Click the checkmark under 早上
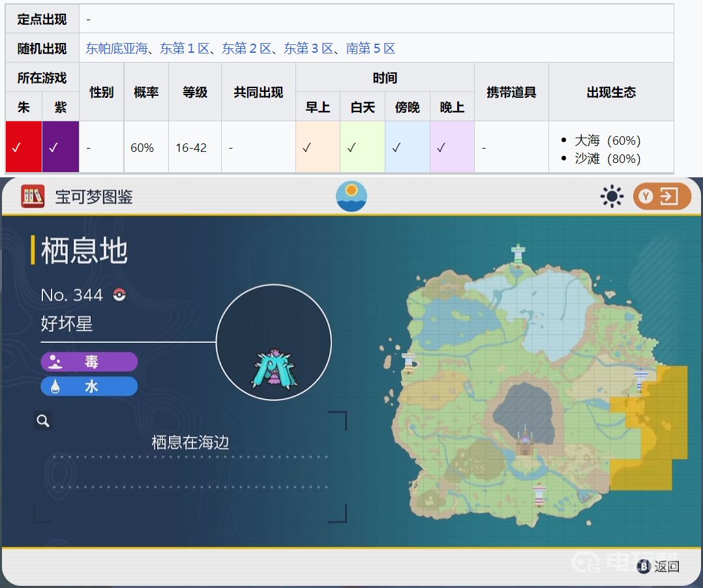 (307, 147)
